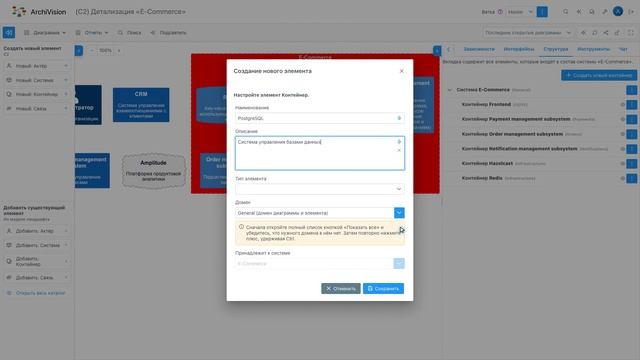The width and height of the screenshot is (640, 360).
Task: Click the microphone icon in Описание field
Action: 399,142
